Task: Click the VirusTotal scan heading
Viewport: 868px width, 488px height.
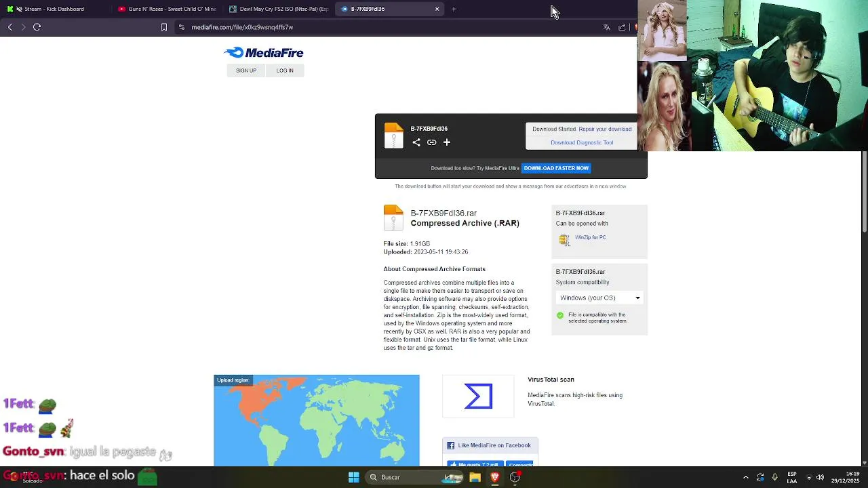Action: [x=551, y=380]
